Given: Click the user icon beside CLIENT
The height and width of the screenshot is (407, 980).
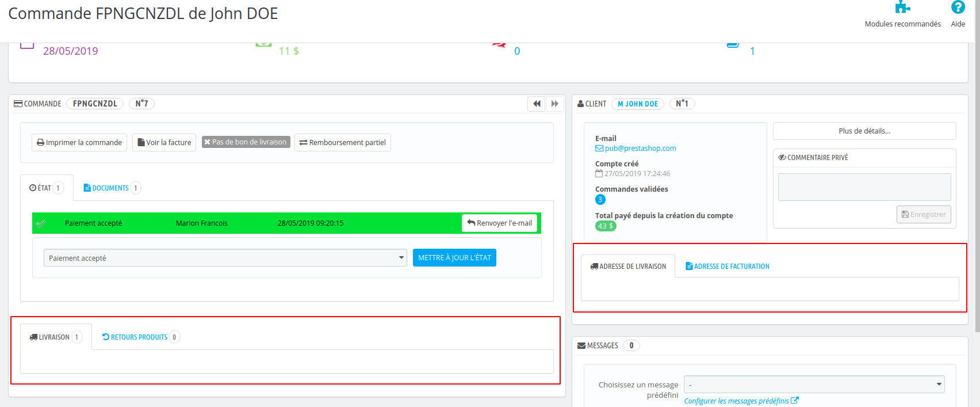Looking at the screenshot, I should tap(581, 104).
